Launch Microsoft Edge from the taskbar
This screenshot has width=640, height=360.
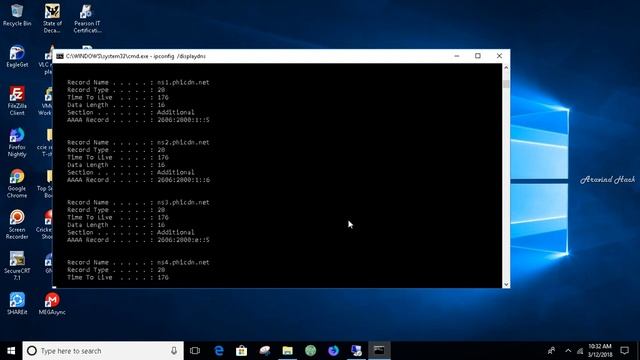click(219, 351)
